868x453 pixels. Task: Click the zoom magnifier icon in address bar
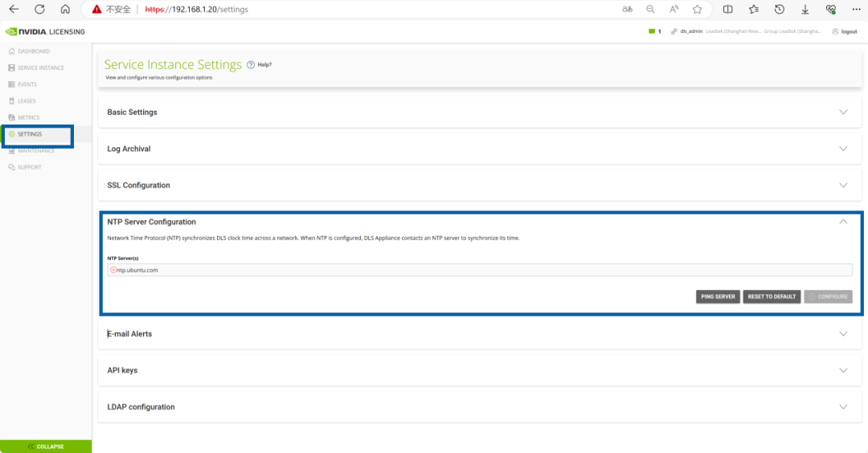(650, 9)
